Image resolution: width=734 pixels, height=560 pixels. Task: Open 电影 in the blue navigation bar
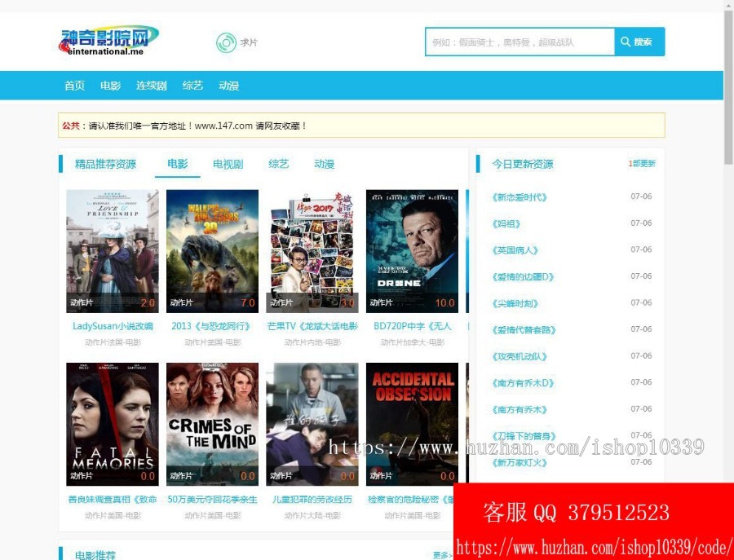[110, 86]
